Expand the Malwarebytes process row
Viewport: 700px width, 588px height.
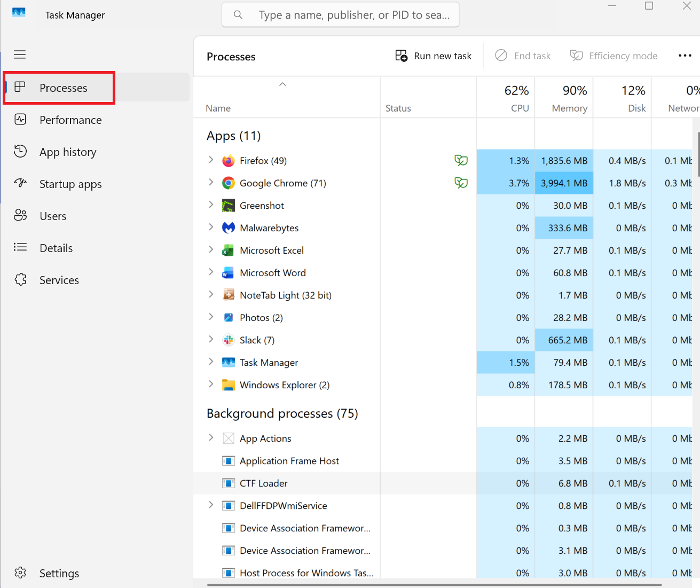point(211,228)
